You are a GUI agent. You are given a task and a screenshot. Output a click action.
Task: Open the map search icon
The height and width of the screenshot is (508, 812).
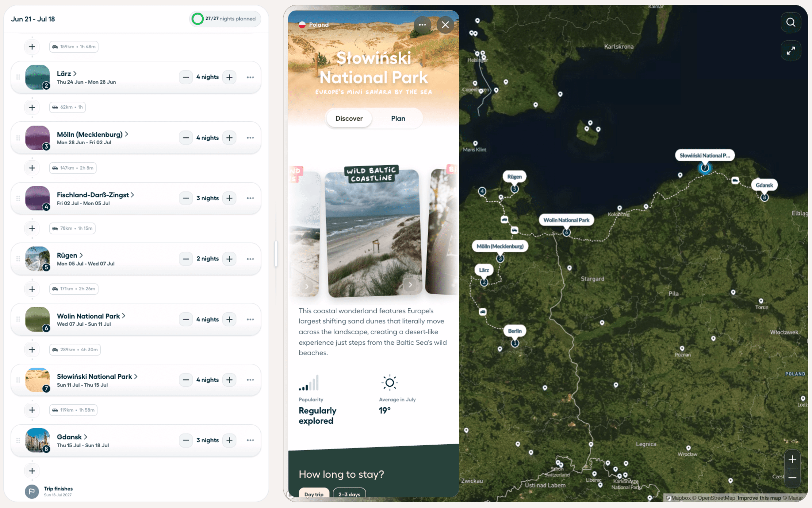pyautogui.click(x=791, y=23)
